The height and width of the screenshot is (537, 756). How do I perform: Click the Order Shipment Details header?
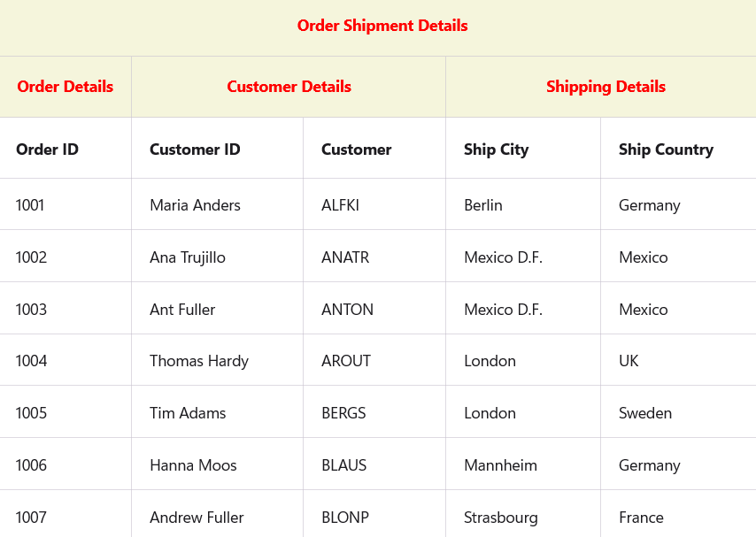[382, 27]
